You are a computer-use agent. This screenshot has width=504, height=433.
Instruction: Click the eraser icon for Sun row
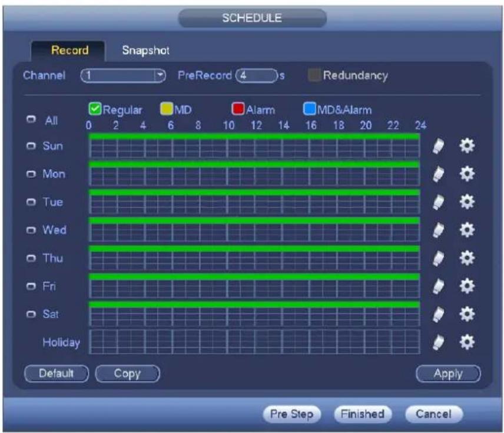point(439,146)
